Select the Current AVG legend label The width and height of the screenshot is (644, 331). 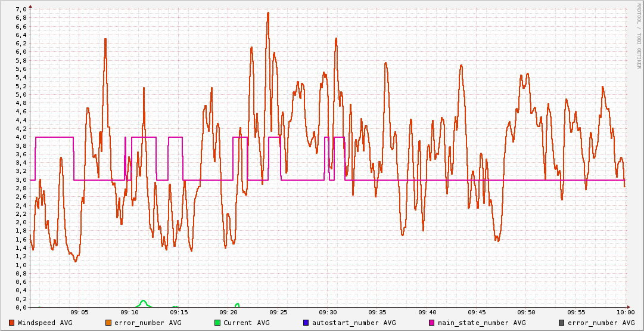coord(246,323)
